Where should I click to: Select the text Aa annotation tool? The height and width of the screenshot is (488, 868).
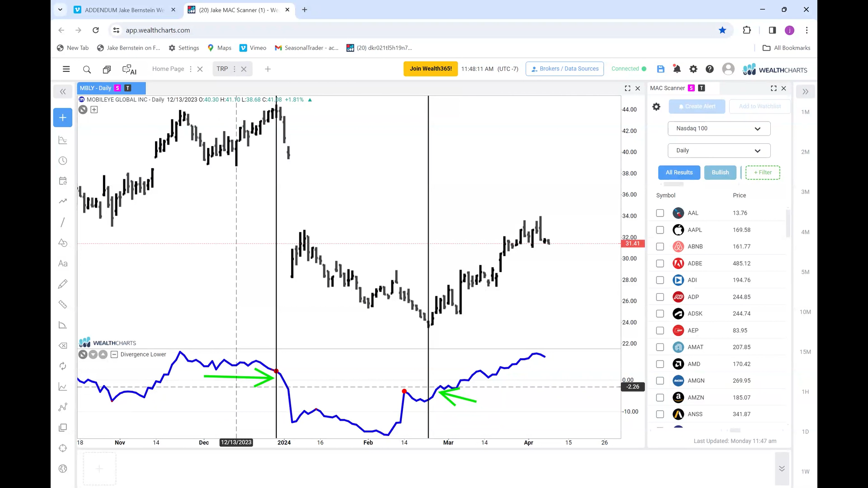click(63, 263)
